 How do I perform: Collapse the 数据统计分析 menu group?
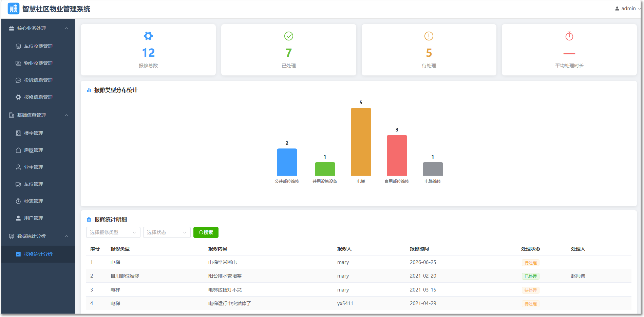67,236
